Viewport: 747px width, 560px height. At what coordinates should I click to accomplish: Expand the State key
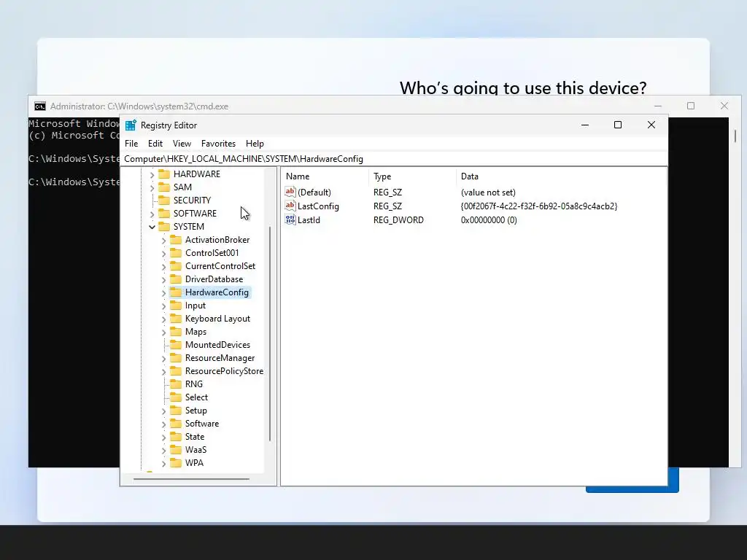pos(164,437)
